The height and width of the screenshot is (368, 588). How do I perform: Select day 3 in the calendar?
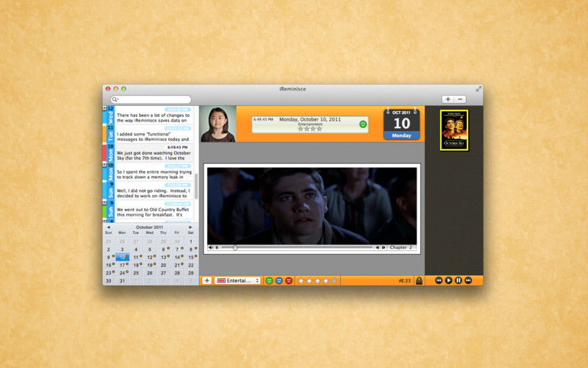(122, 250)
